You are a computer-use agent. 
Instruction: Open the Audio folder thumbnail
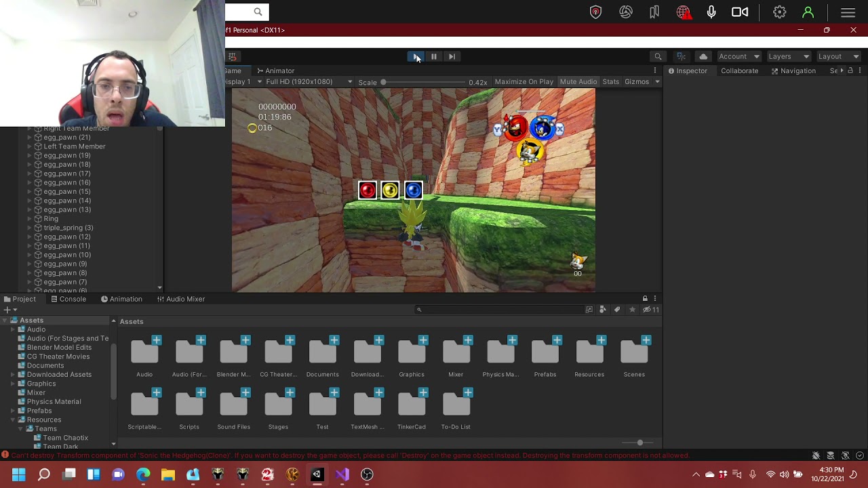(144, 357)
